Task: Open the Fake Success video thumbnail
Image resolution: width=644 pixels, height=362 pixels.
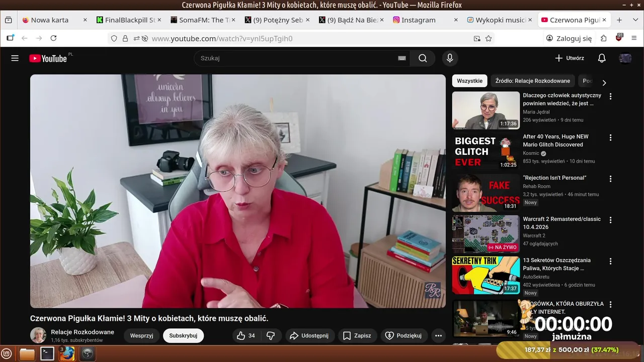Action: pos(486,193)
